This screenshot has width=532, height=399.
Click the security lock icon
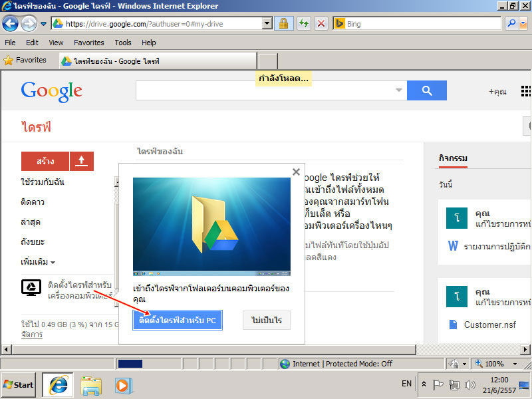(x=284, y=24)
